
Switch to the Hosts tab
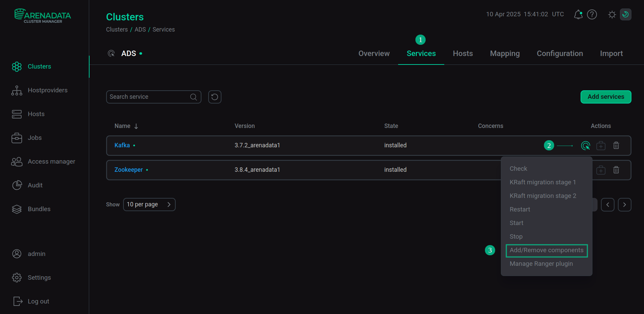pyautogui.click(x=463, y=54)
